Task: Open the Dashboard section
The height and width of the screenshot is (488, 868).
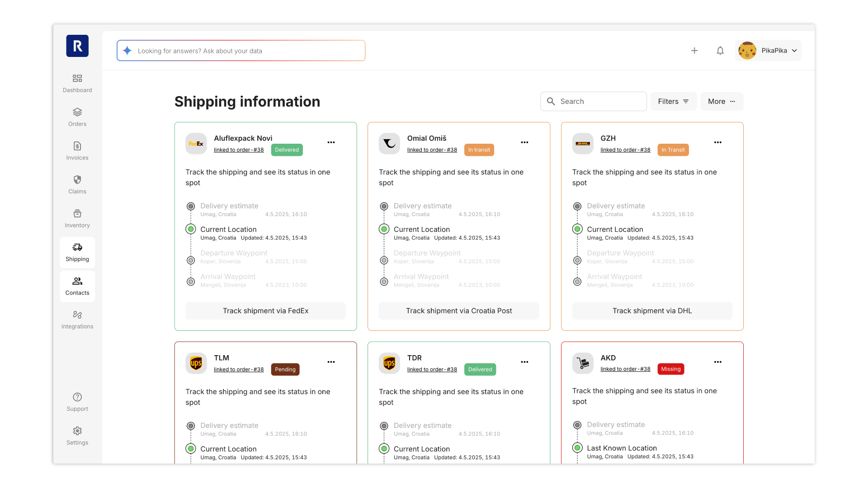Action: [77, 84]
